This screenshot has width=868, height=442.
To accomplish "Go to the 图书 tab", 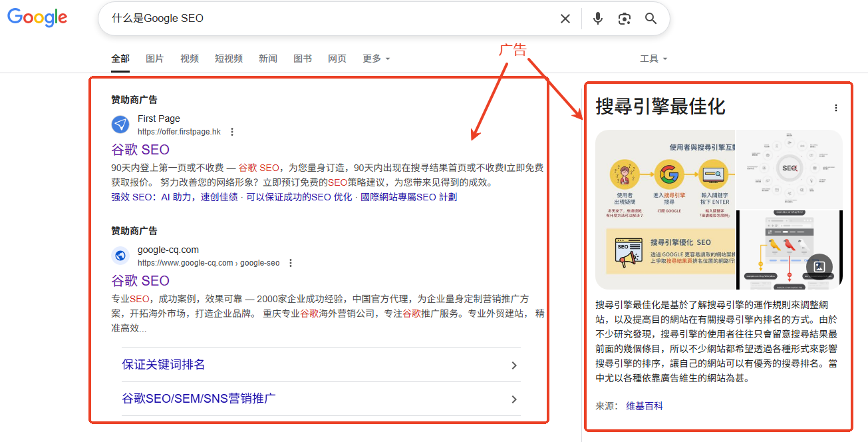I will pyautogui.click(x=303, y=59).
